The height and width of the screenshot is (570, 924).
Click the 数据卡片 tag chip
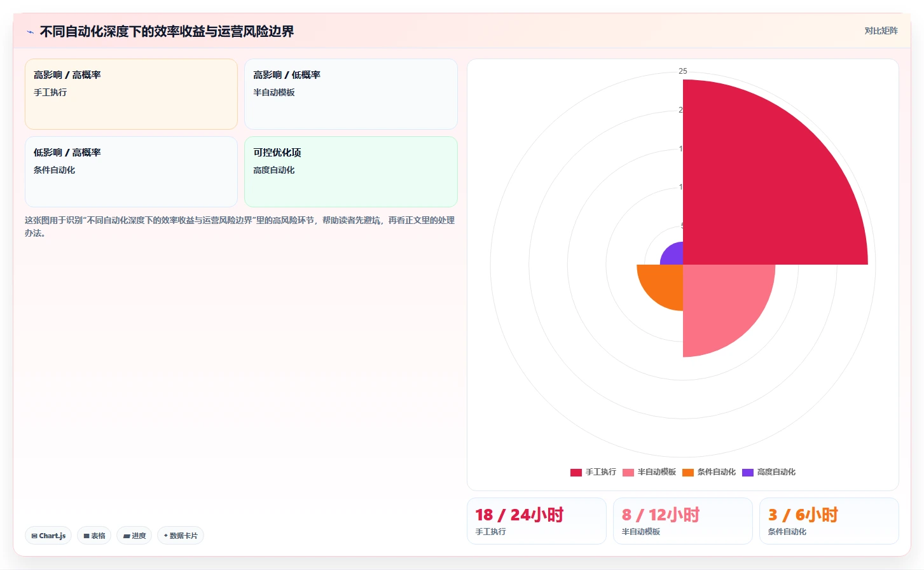pyautogui.click(x=181, y=536)
